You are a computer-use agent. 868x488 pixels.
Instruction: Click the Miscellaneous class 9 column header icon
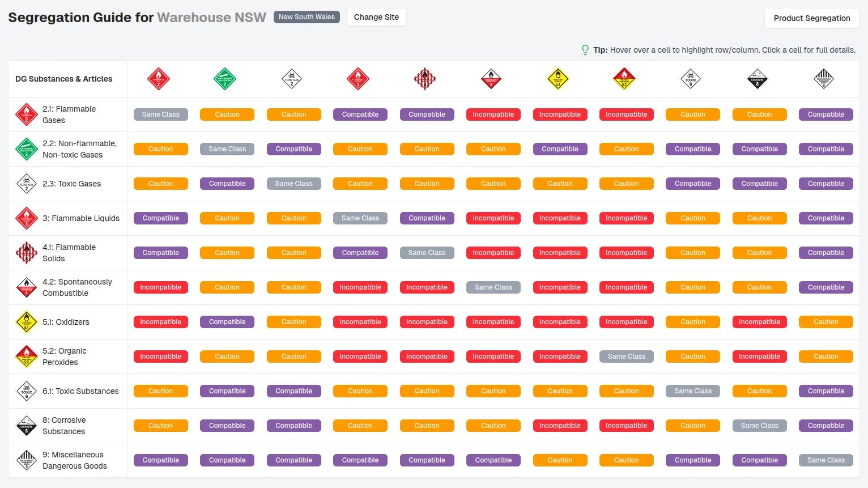click(x=824, y=79)
